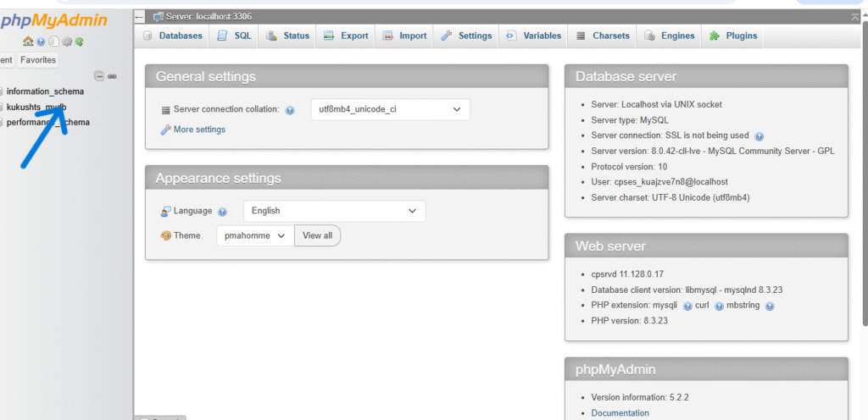The width and height of the screenshot is (868, 420).
Task: Click the Home icon in the sidebar
Action: pyautogui.click(x=28, y=41)
